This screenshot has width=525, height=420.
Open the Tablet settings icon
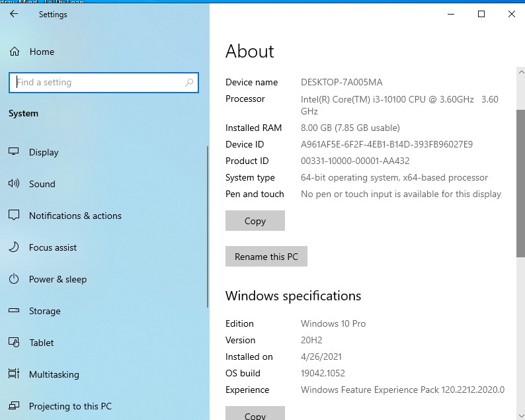pyautogui.click(x=14, y=343)
